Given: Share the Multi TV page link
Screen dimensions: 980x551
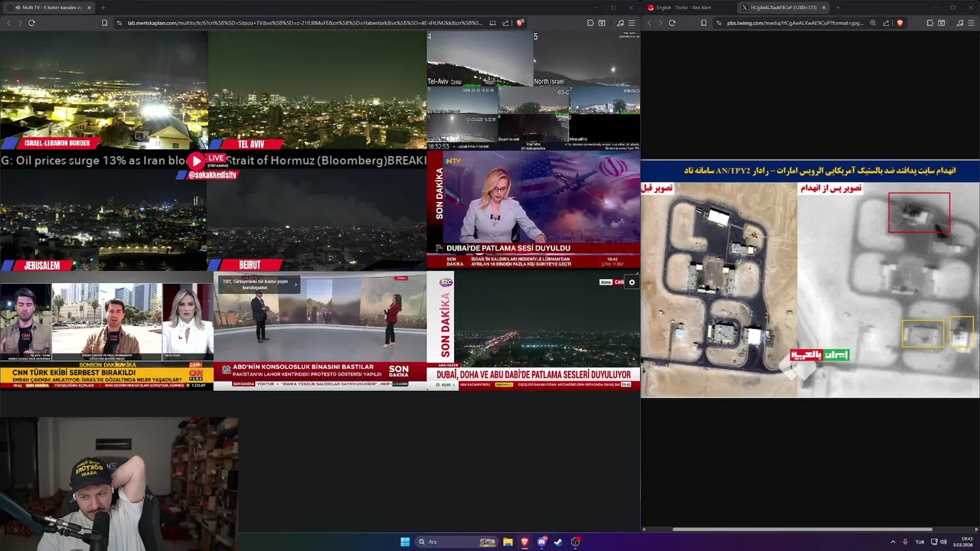Looking at the screenshot, I should click(x=506, y=23).
